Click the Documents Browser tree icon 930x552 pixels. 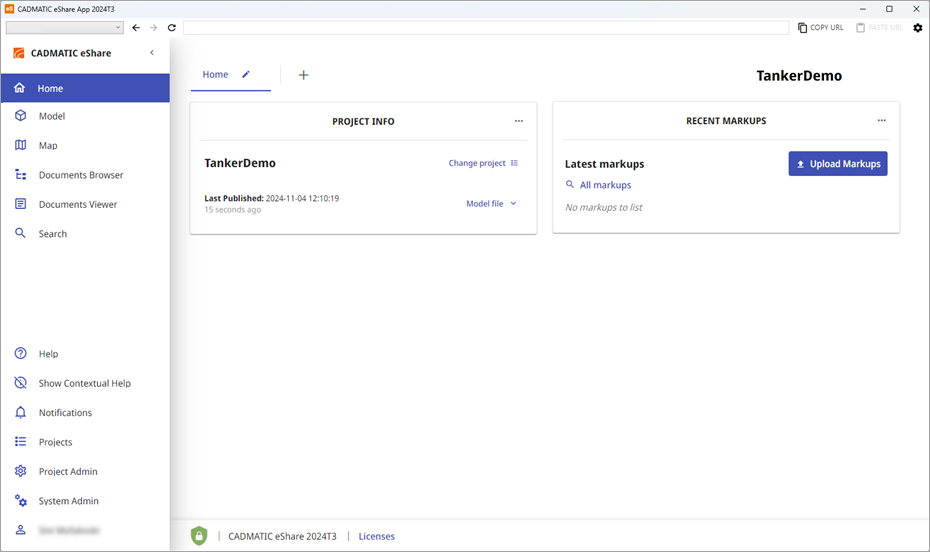[20, 175]
